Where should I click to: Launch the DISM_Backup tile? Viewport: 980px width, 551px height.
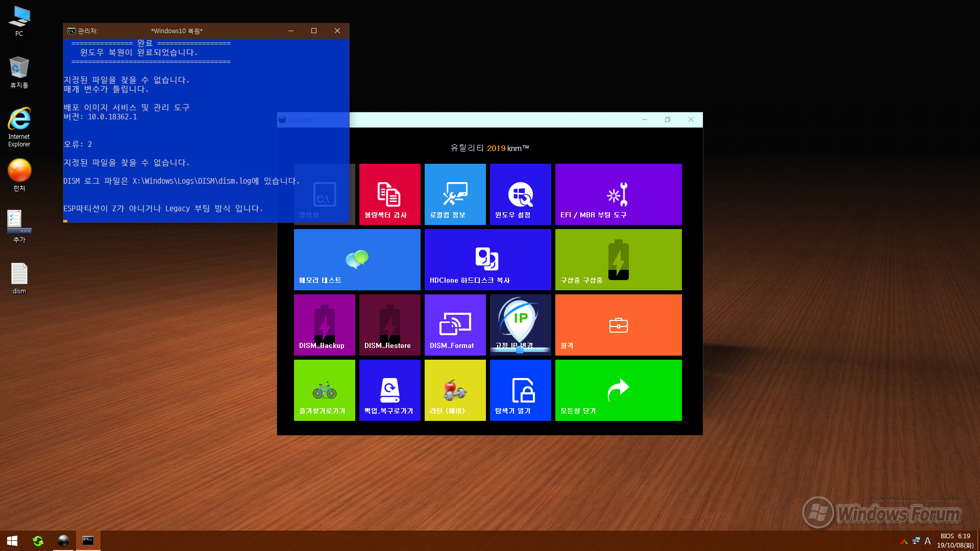pyautogui.click(x=324, y=324)
